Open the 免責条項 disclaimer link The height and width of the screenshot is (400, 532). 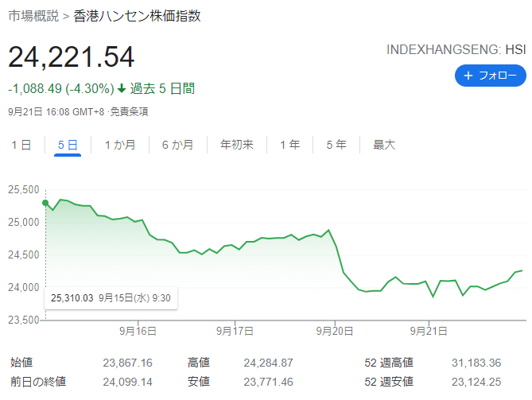click(129, 112)
